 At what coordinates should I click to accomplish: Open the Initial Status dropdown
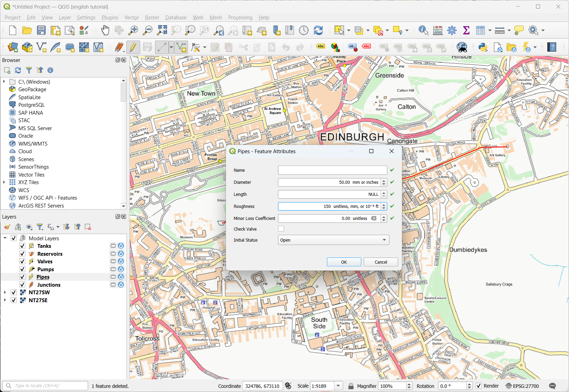point(333,240)
